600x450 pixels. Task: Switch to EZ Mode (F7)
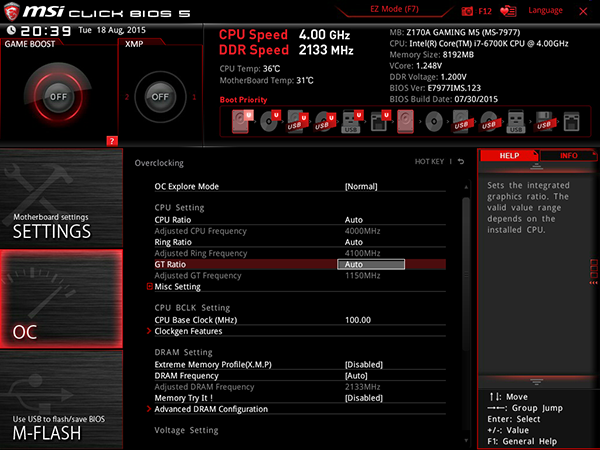point(394,9)
